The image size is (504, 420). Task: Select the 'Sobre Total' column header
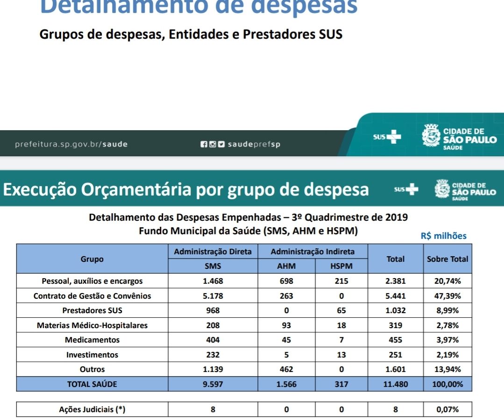pos(447,259)
